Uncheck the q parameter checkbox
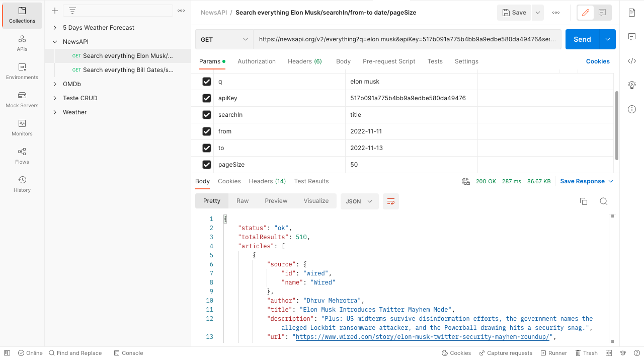The height and width of the screenshot is (359, 644). pyautogui.click(x=207, y=82)
